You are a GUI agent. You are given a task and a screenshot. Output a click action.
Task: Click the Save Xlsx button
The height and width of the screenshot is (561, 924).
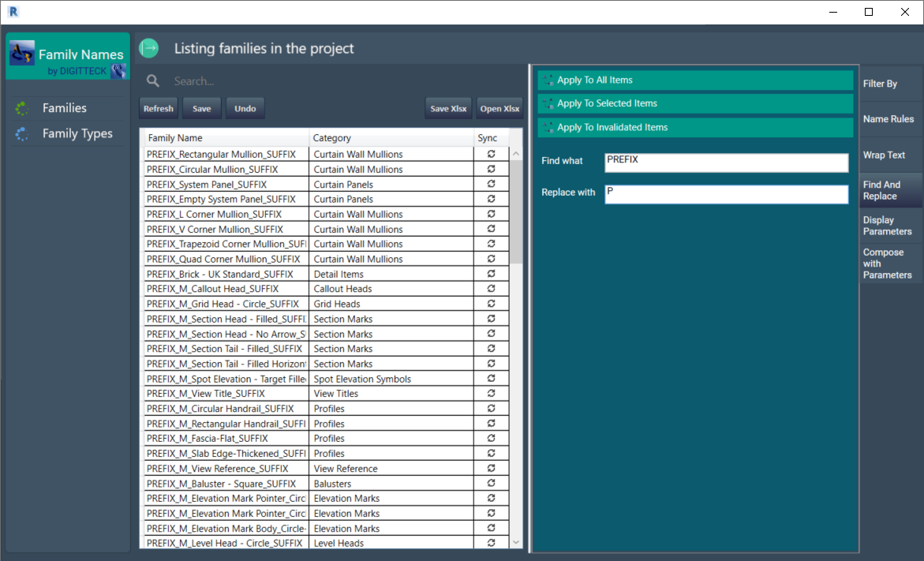(x=448, y=108)
